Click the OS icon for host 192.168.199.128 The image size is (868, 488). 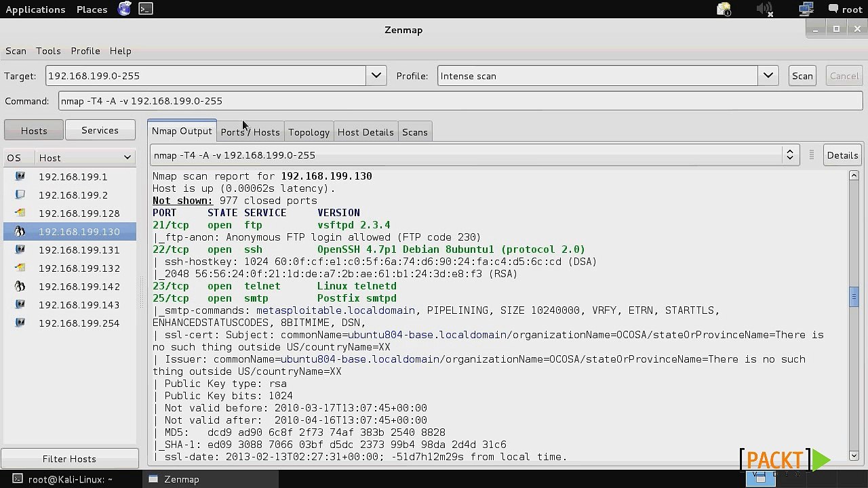point(20,213)
